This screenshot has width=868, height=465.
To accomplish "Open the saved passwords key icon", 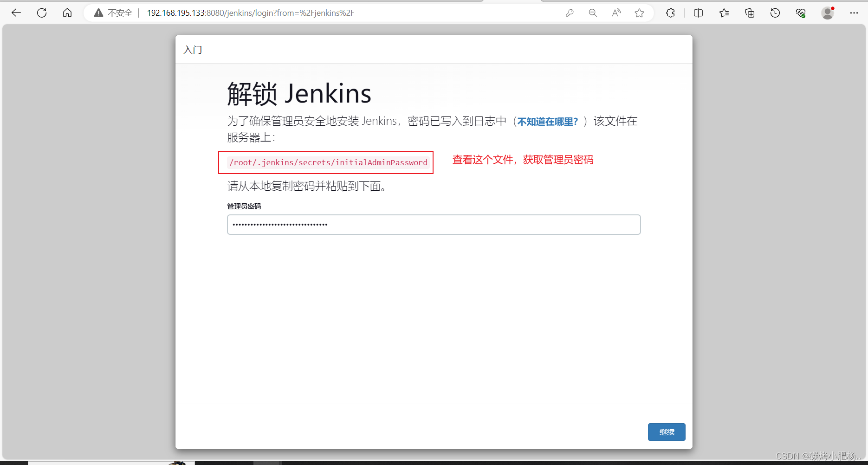I will [x=570, y=13].
